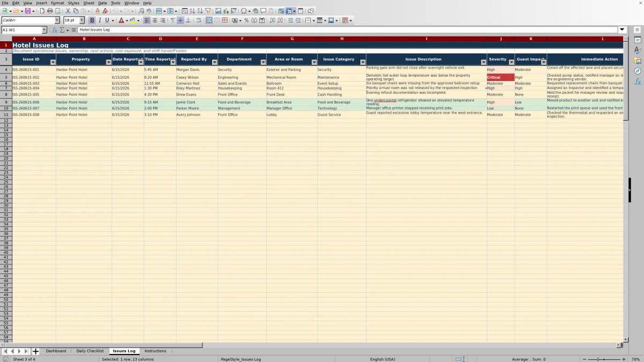
Task: Open the Format menu
Action: coord(57,3)
